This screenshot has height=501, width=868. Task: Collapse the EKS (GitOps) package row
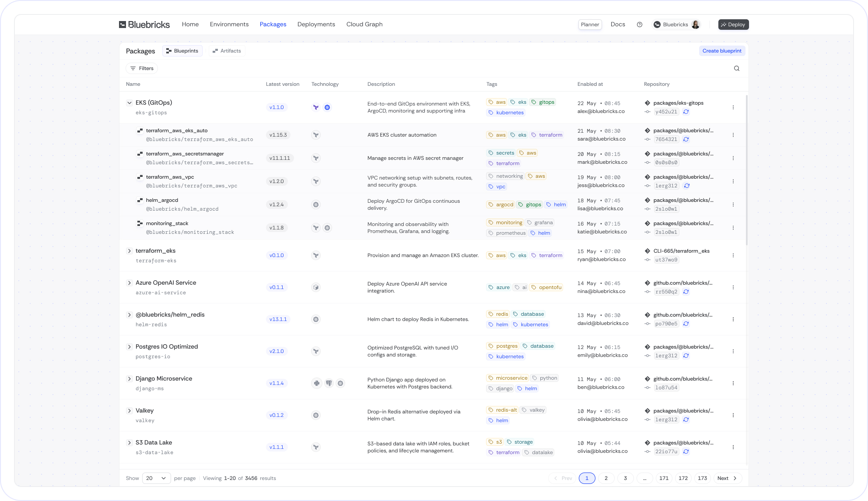click(129, 103)
